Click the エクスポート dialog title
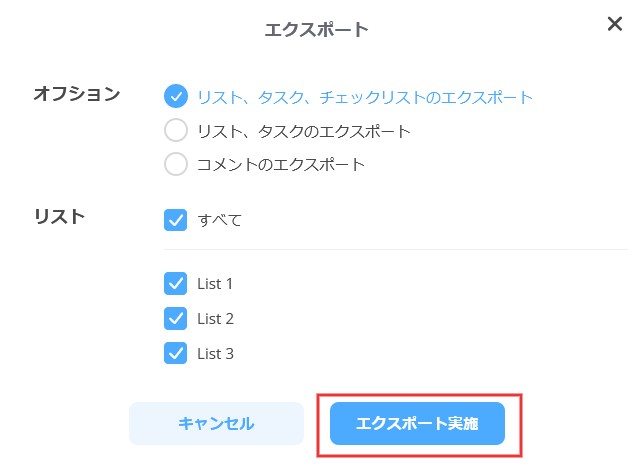 tap(317, 29)
